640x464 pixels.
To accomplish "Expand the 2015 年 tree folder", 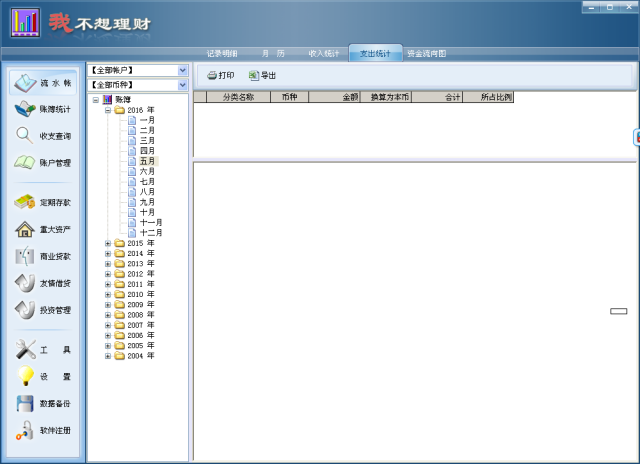I will point(108,243).
